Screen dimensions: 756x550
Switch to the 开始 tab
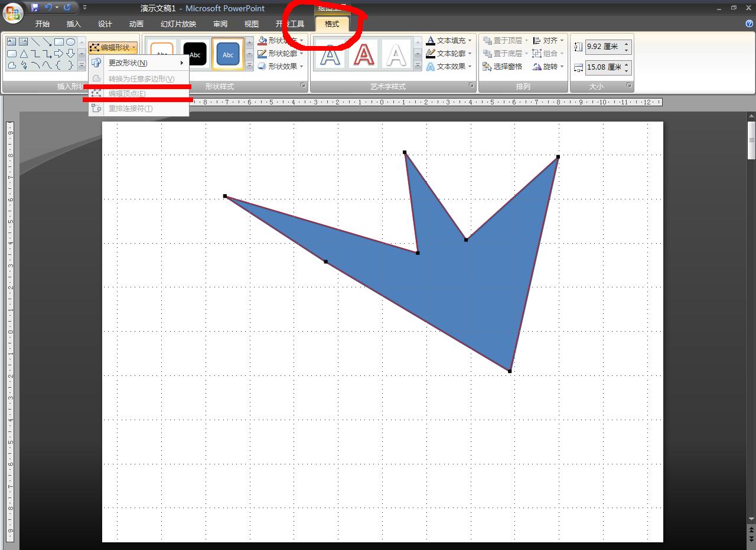click(x=43, y=24)
